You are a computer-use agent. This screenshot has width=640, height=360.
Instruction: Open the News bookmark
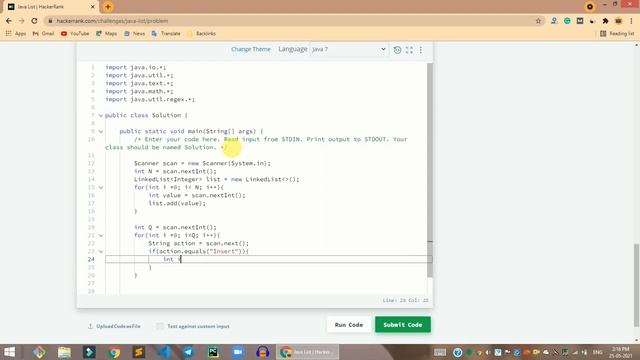tap(134, 33)
